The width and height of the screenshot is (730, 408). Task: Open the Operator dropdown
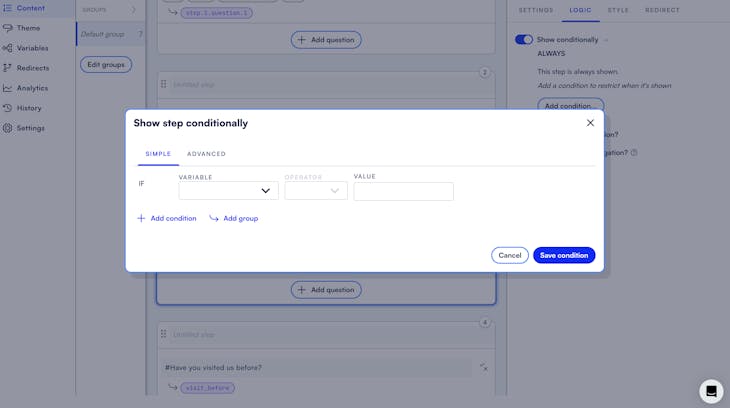click(x=316, y=191)
